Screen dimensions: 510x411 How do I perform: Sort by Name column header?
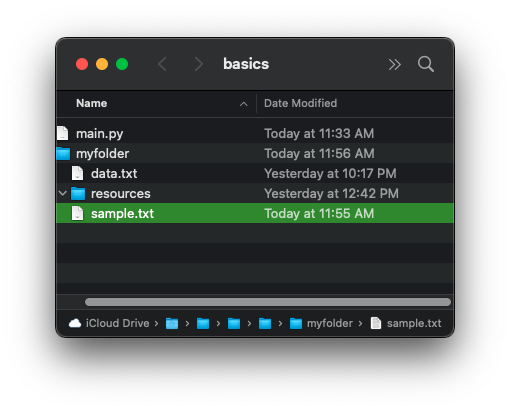(x=92, y=103)
